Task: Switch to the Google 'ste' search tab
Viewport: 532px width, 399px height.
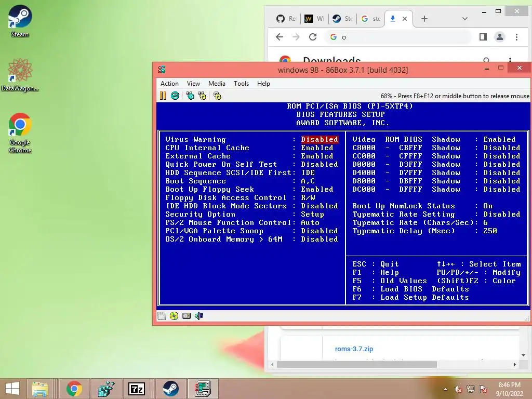Action: (370, 19)
